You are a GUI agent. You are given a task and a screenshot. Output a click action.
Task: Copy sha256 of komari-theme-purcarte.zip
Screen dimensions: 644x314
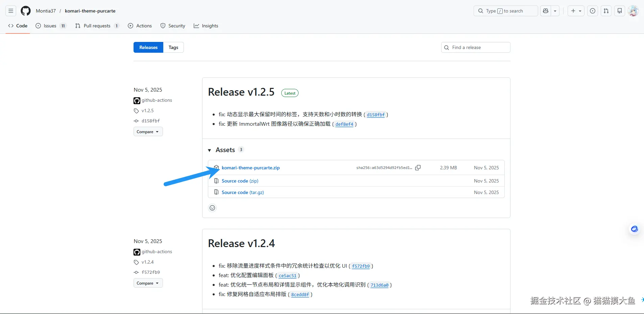pos(418,168)
